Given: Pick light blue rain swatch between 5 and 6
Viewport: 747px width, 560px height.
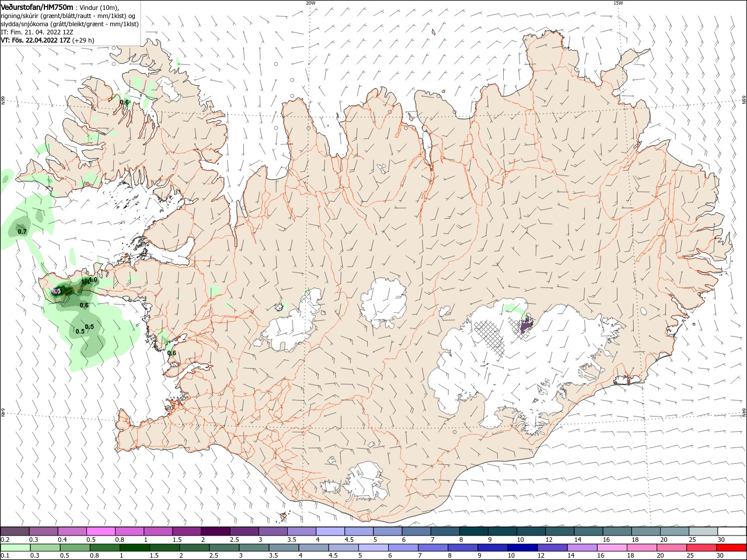Looking at the screenshot, I should point(373,548).
